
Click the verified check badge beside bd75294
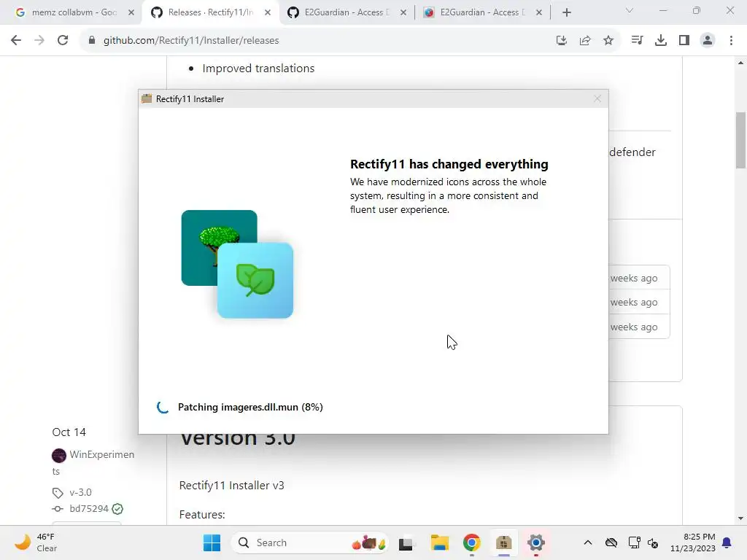point(117,509)
